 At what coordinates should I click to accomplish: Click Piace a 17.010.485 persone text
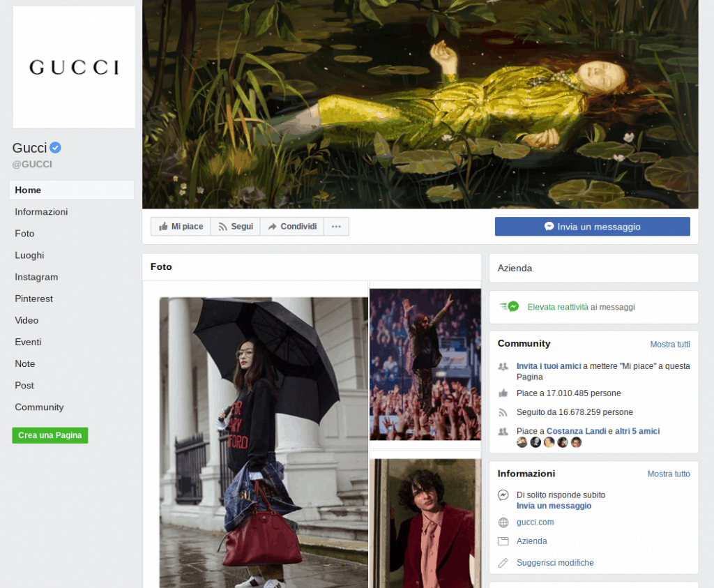(569, 393)
